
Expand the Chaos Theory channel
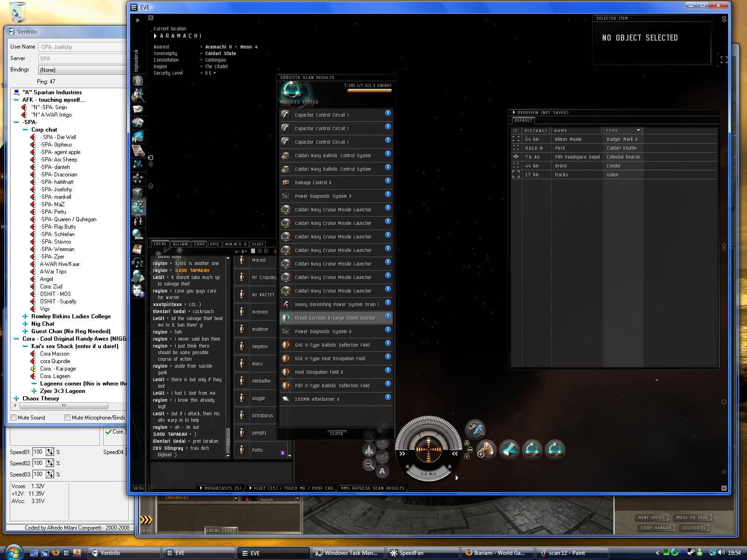click(16, 399)
